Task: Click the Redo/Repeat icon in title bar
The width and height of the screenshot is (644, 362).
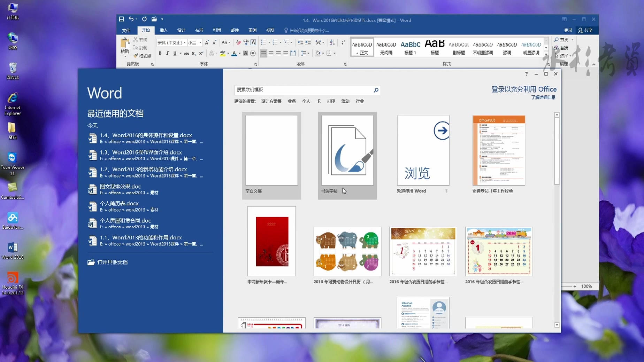Action: tap(144, 19)
